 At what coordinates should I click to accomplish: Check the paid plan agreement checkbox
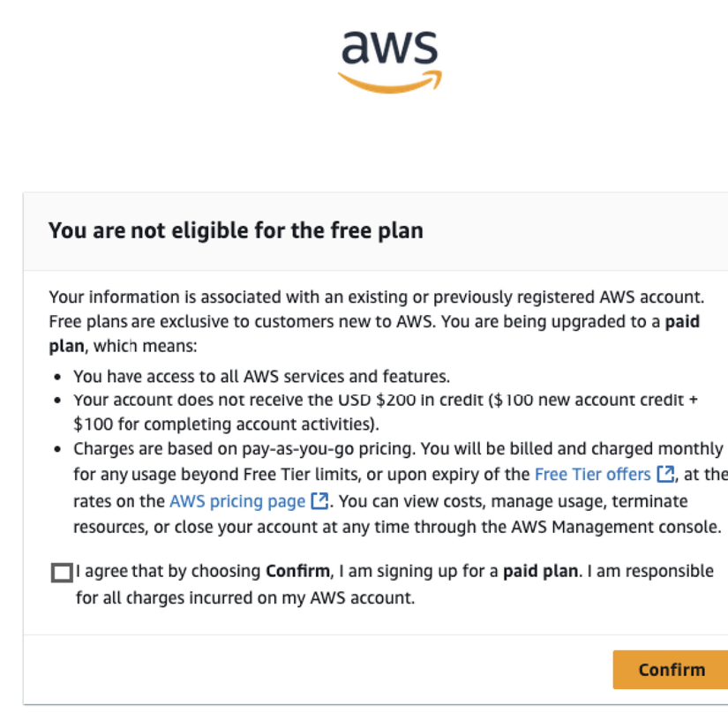[x=62, y=573]
